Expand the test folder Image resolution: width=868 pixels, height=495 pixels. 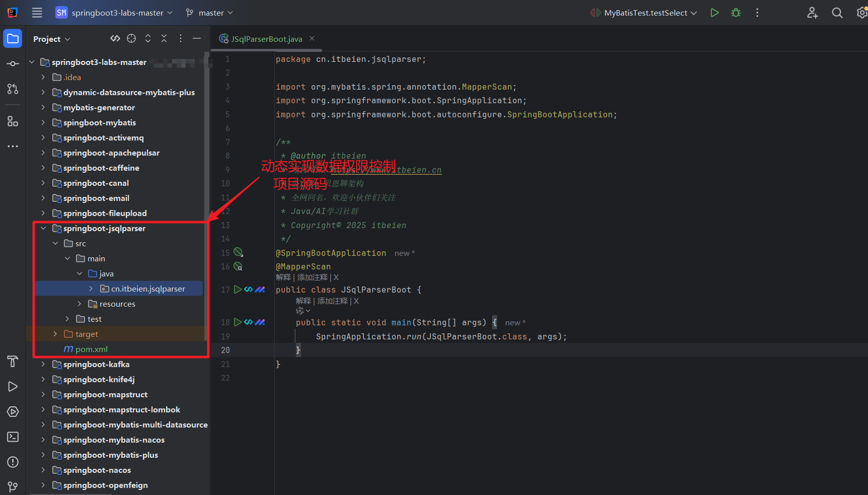67,319
